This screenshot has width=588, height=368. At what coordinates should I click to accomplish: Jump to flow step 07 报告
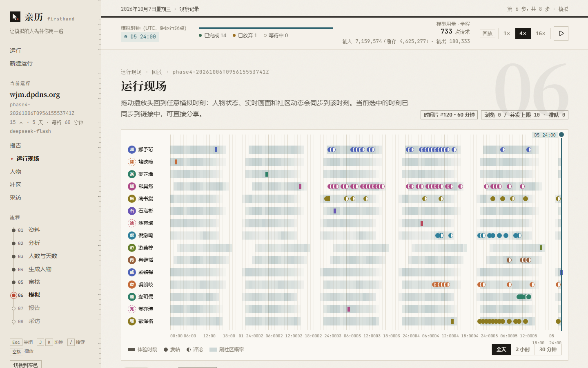(x=34, y=308)
